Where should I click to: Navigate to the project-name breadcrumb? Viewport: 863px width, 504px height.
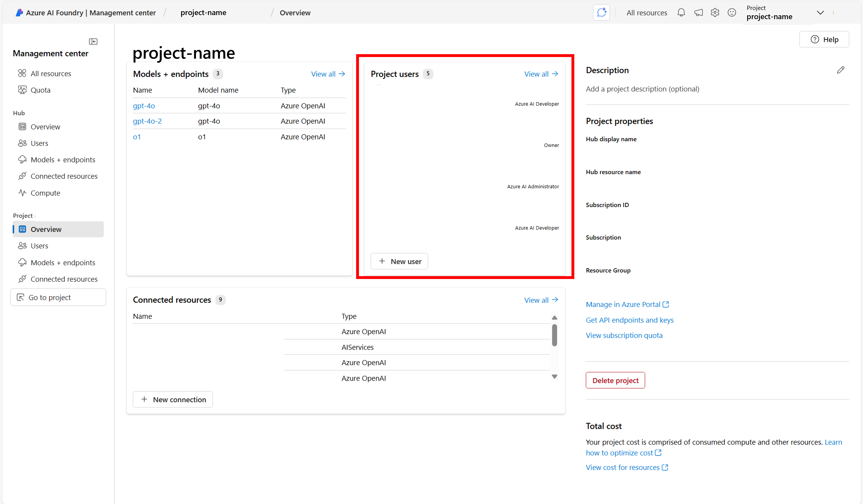pyautogui.click(x=203, y=12)
